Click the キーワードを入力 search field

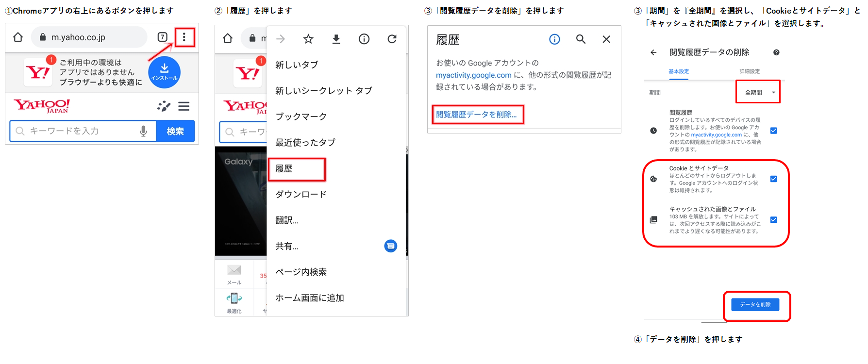(78, 131)
